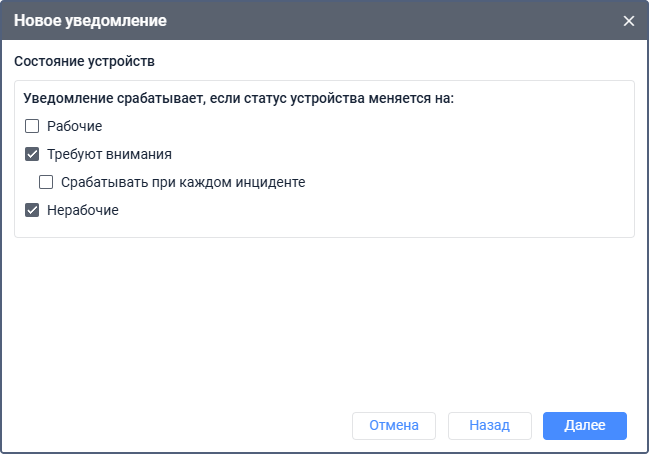The height and width of the screenshot is (454, 649).
Task: Go back with the "Назад" button
Action: tap(490, 425)
